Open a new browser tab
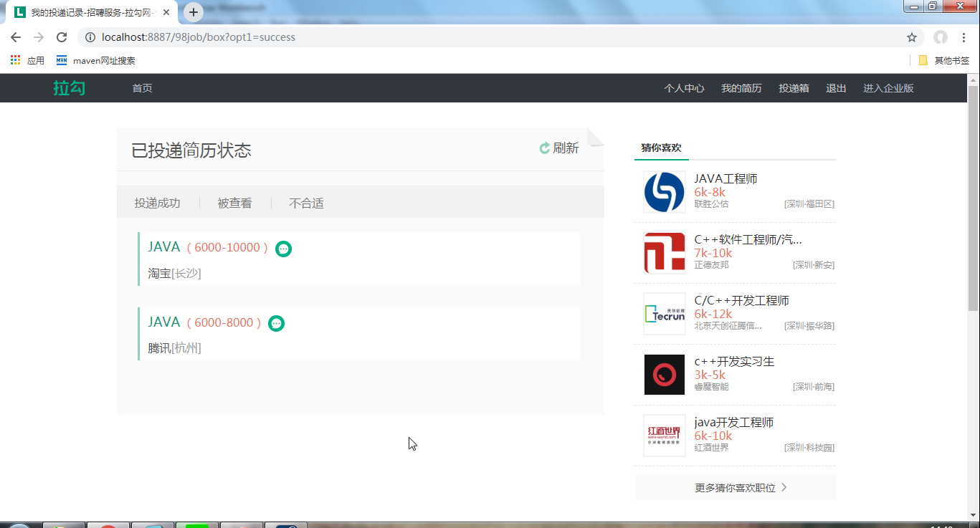Viewport: 980px width, 528px height. pyautogui.click(x=194, y=12)
